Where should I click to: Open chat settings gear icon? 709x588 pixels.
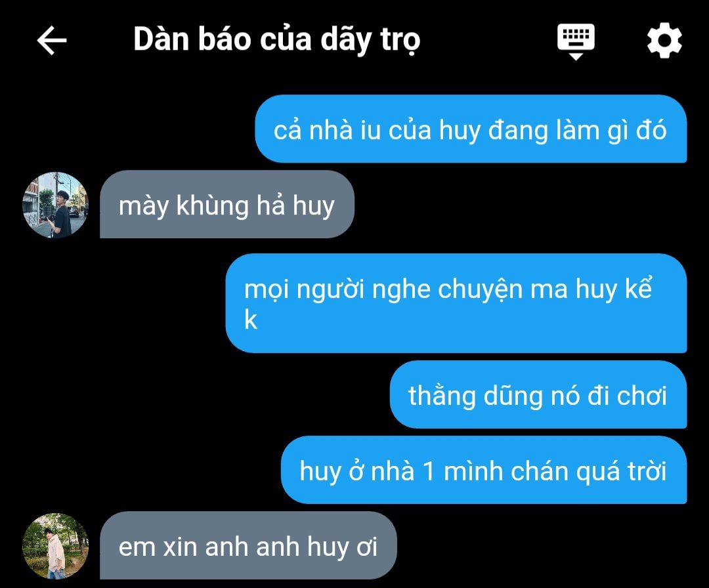664,40
